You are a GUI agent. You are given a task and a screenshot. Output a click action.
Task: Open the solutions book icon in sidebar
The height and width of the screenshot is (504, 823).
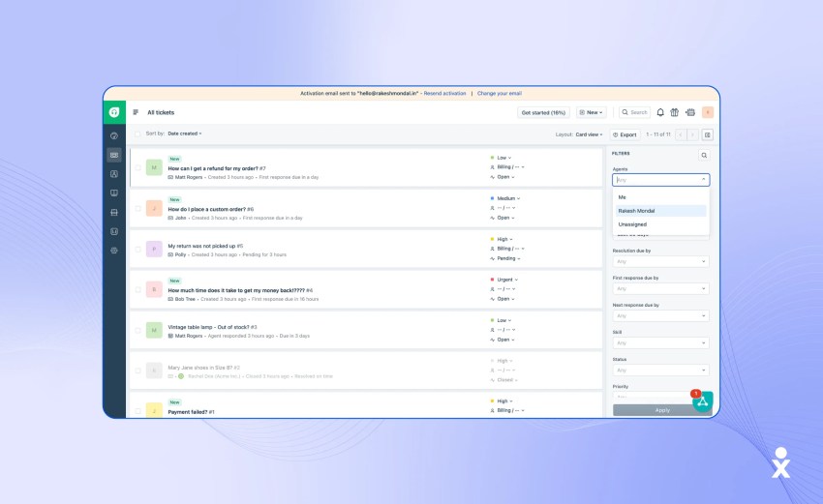(114, 193)
